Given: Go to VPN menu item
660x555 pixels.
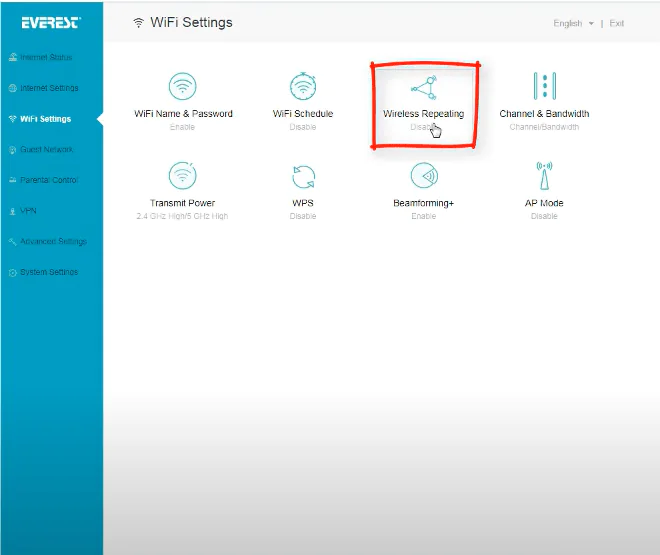Looking at the screenshot, I should [x=28, y=211].
